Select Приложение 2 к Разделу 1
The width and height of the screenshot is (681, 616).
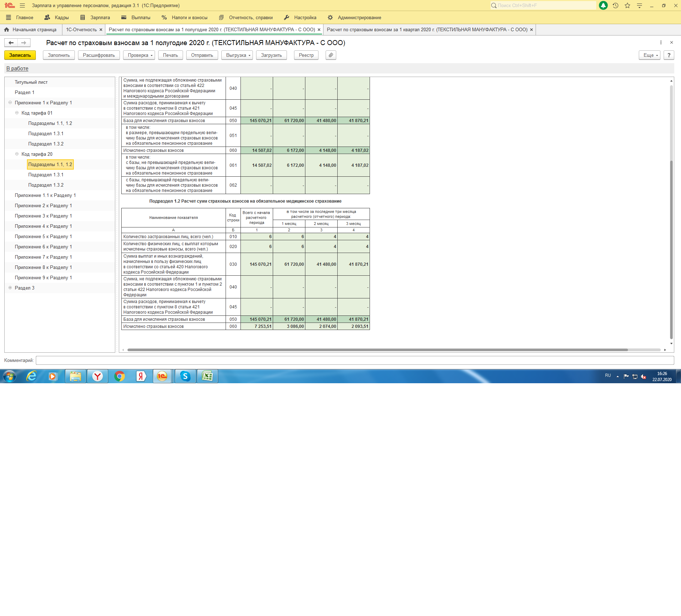43,206
